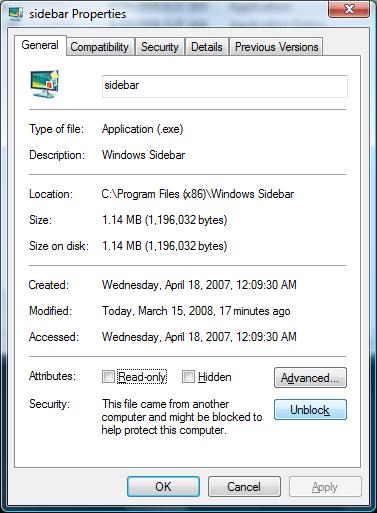Screen dimensions: 377x513
Task: Click the Attributes label
Action: [x=52, y=376]
